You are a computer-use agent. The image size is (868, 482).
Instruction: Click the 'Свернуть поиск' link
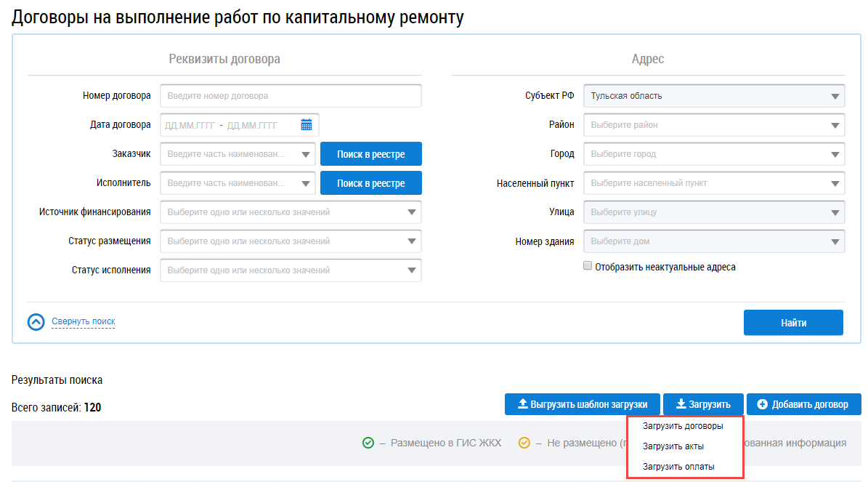pyautogui.click(x=83, y=321)
